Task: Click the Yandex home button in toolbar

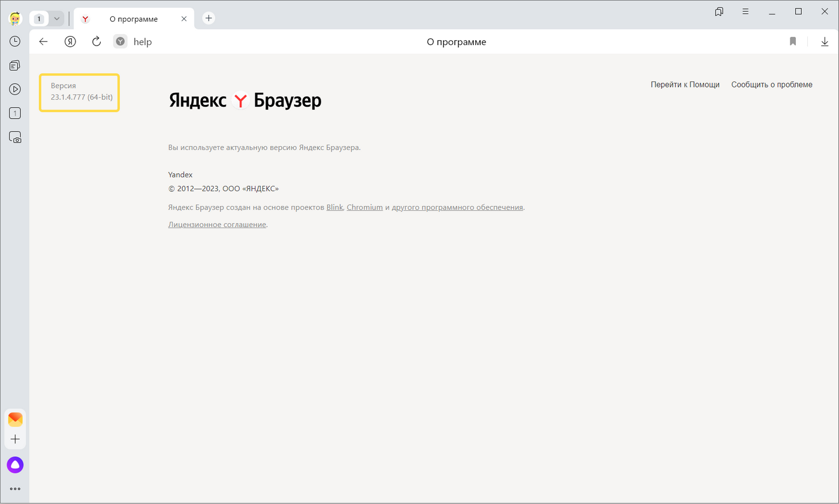Action: point(71,41)
